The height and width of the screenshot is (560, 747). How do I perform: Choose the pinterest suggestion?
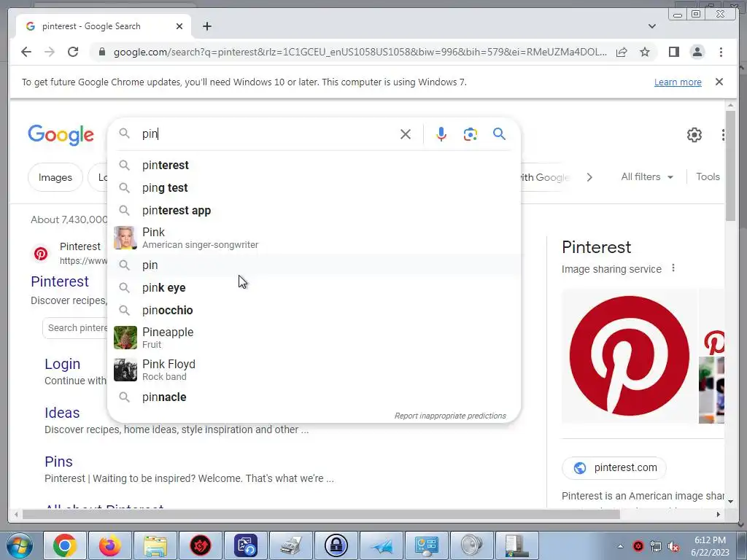tap(314, 166)
